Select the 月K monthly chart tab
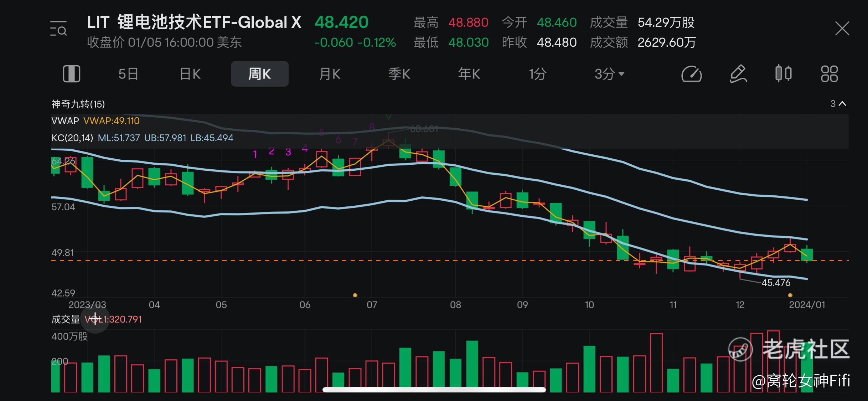The image size is (868, 401). point(330,74)
